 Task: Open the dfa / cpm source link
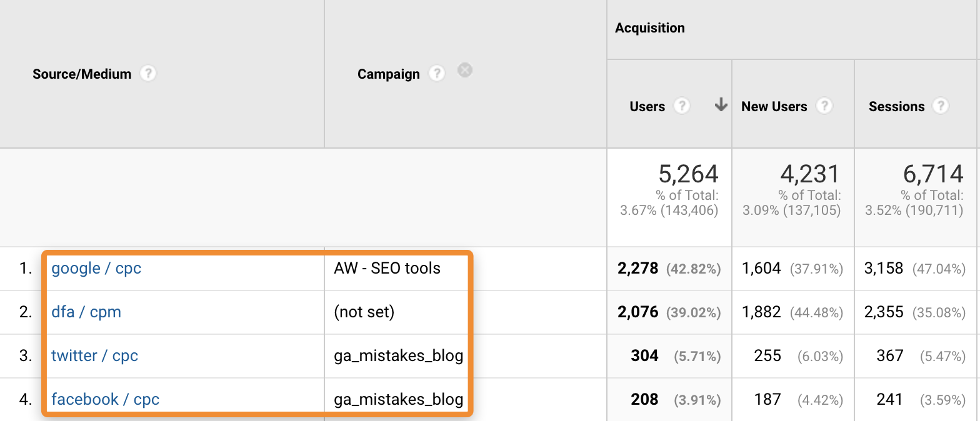coord(86,312)
